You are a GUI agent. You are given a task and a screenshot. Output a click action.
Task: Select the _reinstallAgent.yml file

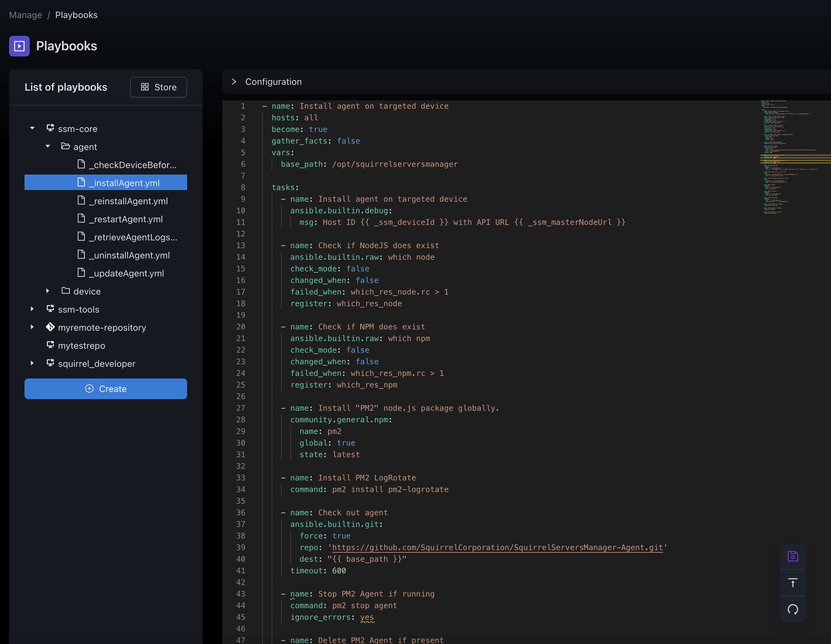pyautogui.click(x=129, y=201)
